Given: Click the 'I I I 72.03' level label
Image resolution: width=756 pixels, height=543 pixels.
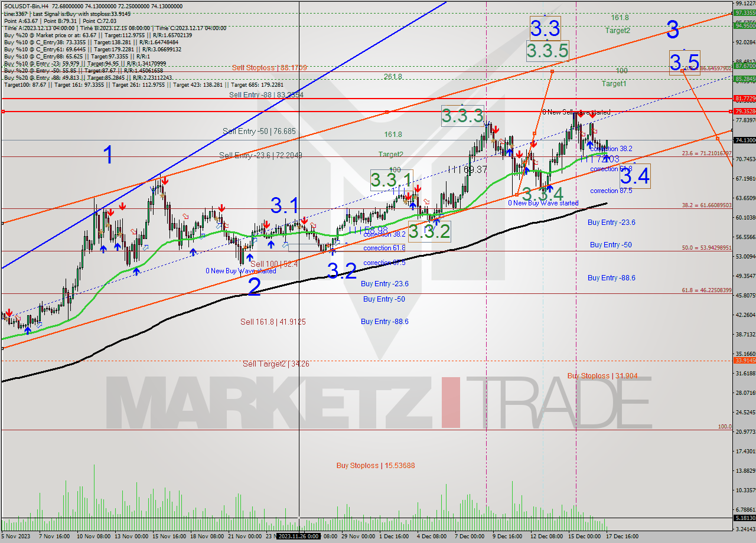Looking at the screenshot, I should (x=599, y=159).
